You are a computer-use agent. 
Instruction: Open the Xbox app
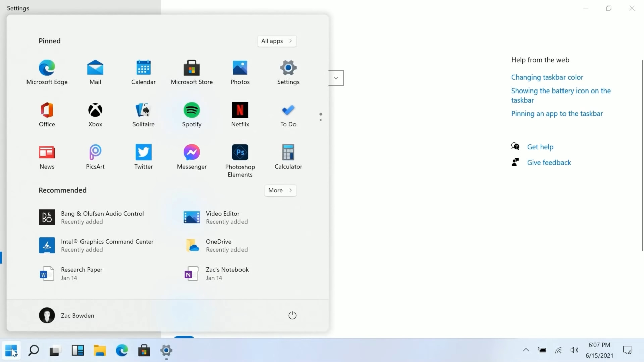pos(95,115)
